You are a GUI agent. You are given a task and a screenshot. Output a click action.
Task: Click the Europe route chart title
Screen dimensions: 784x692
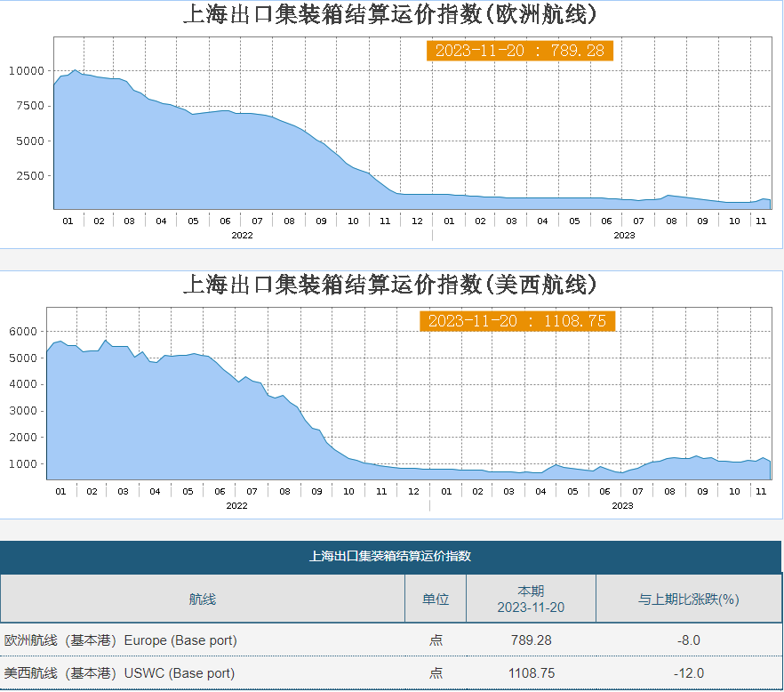pyautogui.click(x=390, y=14)
